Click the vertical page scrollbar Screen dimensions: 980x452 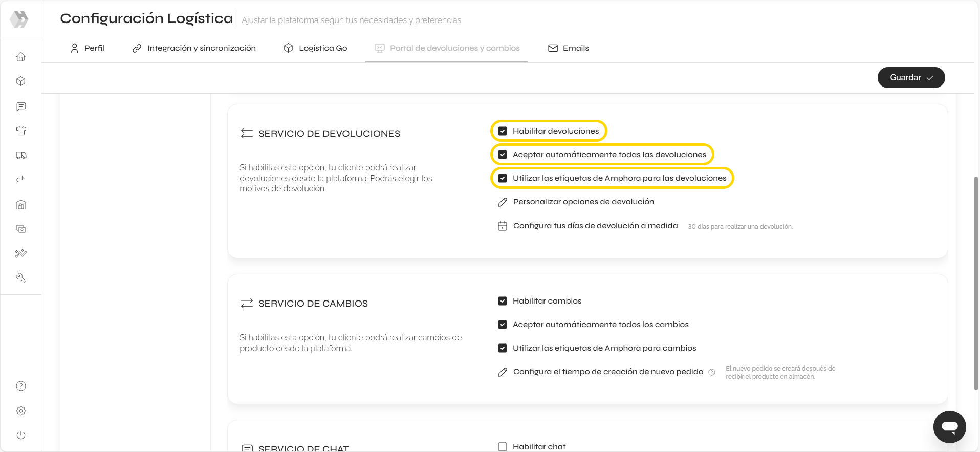click(x=976, y=282)
